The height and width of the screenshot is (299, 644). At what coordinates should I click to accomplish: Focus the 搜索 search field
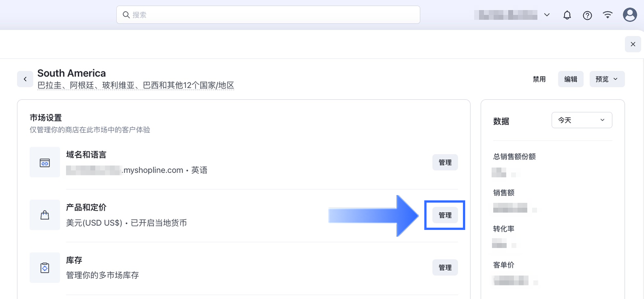(268, 15)
